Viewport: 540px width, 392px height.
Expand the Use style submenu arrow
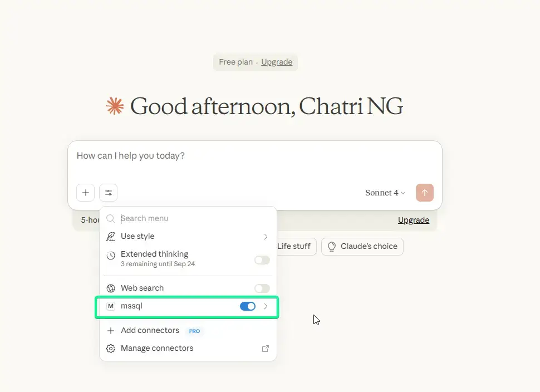(x=266, y=237)
